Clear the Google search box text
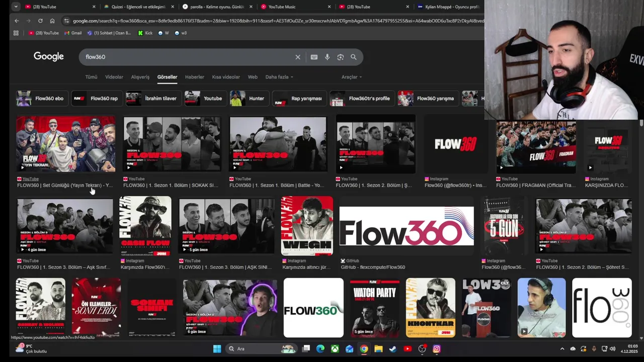Viewport: 644px width, 362px height. (x=298, y=57)
